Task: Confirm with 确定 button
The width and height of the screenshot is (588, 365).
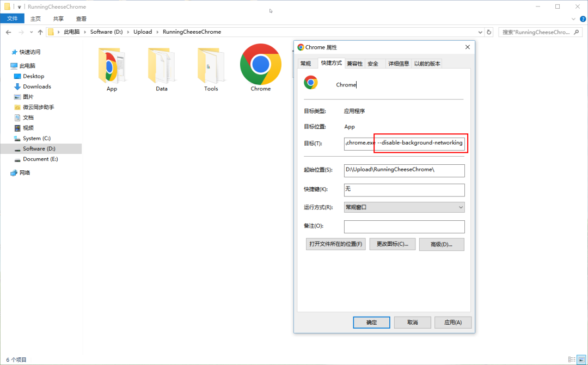Action: tap(371, 322)
